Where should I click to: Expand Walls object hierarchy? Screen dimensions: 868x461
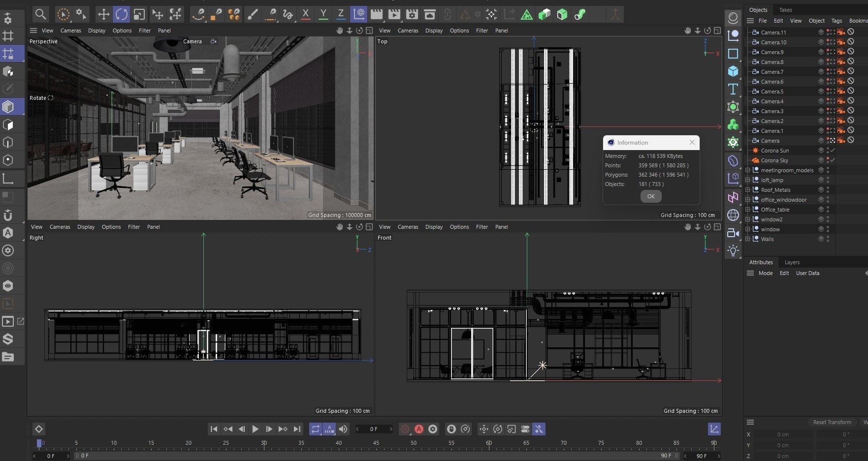(x=748, y=239)
